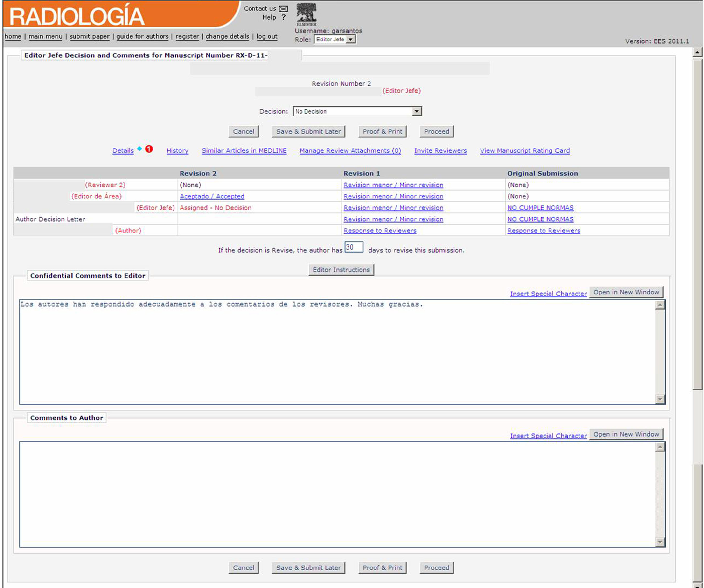Click page scrollbar up arrow at top

(x=697, y=52)
